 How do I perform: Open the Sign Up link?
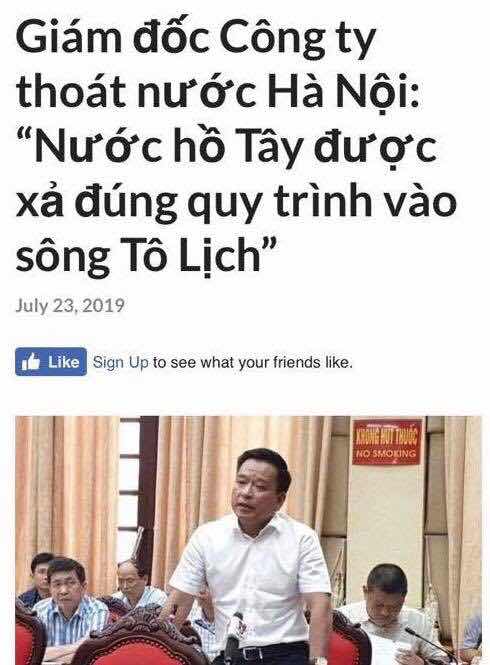(x=120, y=363)
